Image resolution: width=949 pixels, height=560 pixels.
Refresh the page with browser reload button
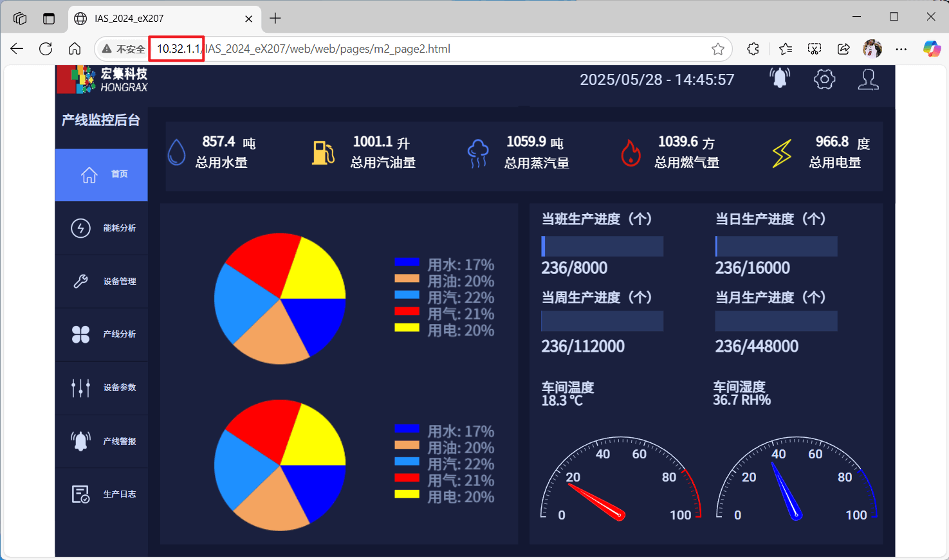point(46,49)
